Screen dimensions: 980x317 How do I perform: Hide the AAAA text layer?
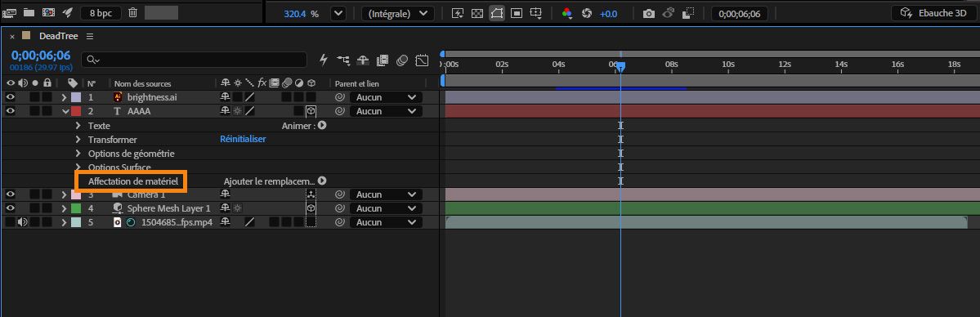(x=10, y=110)
